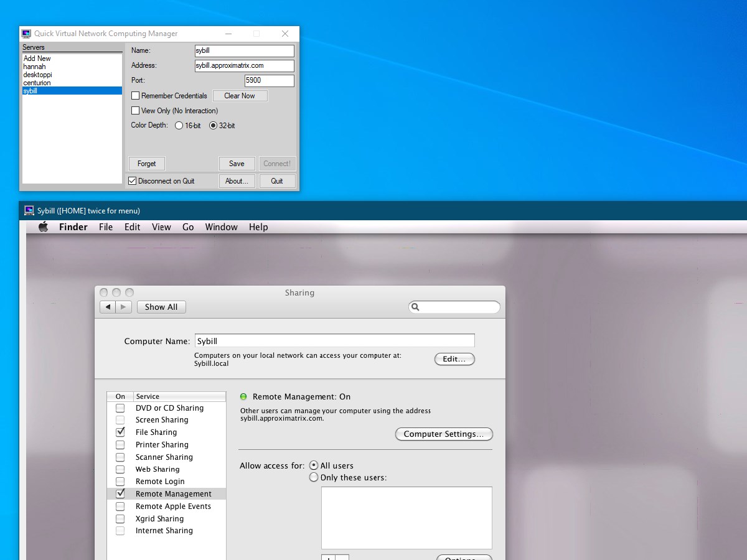Open the Finder menu
The image size is (747, 560).
pyautogui.click(x=73, y=227)
